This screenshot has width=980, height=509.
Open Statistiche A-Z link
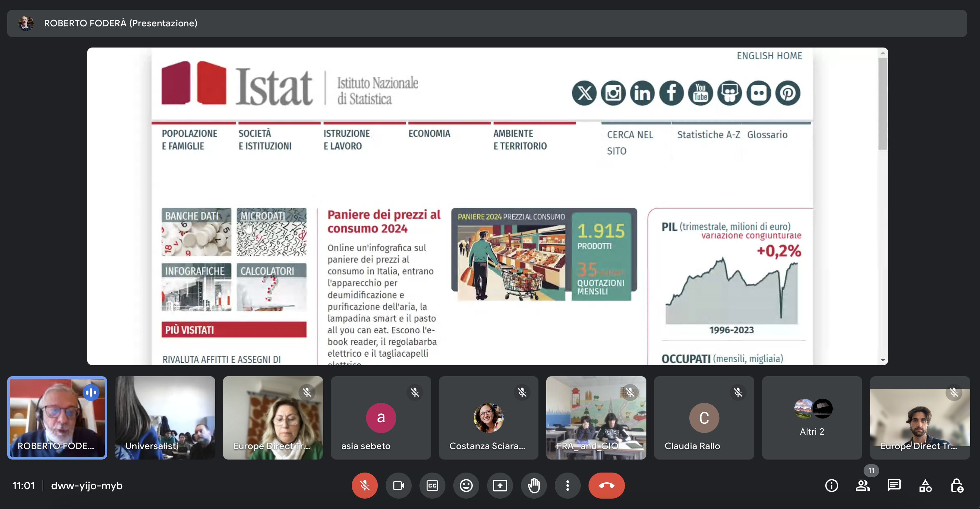709,135
